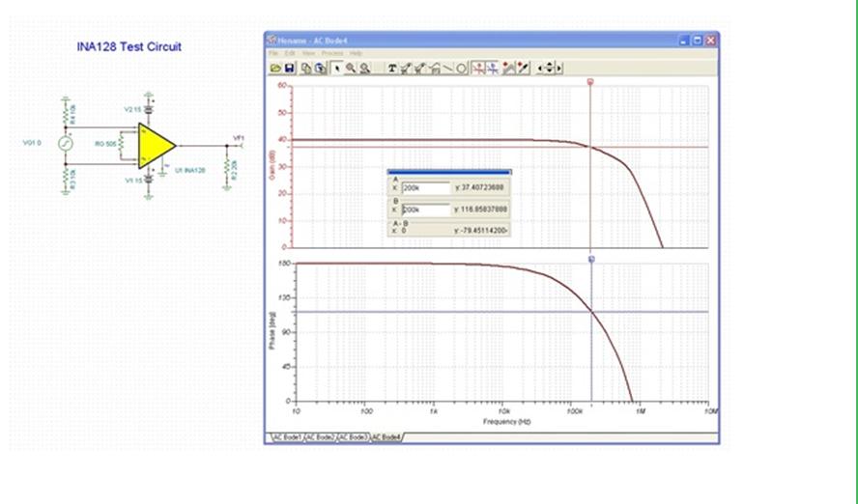Viewport: 858px width, 504px height.
Task: Click the cursor A y value 37.40723688
Action: 481,188
